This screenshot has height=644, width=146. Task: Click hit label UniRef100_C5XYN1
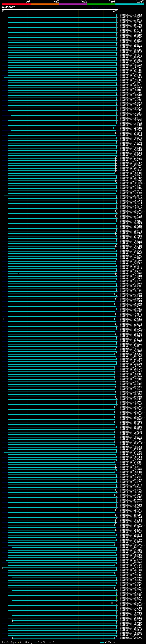tap(131, 72)
